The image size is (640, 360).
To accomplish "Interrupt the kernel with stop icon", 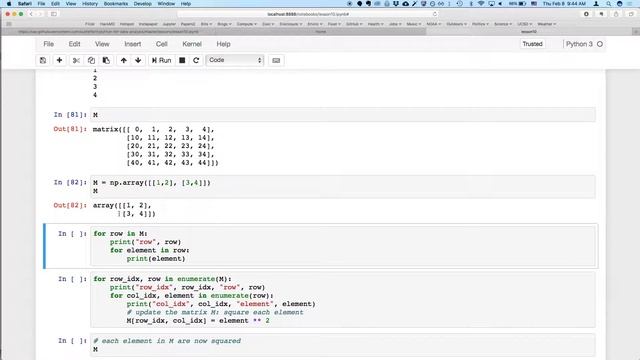I will (182, 60).
